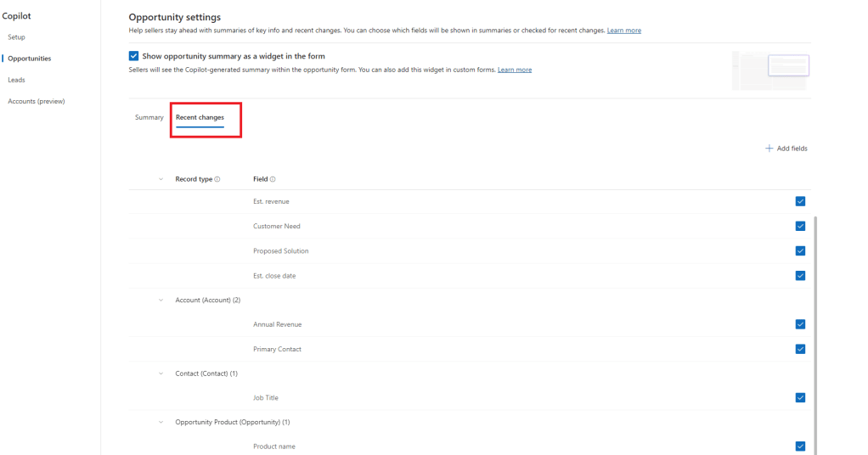This screenshot has height=455, width=868.
Task: Switch to the Summary tab
Action: pyautogui.click(x=149, y=117)
